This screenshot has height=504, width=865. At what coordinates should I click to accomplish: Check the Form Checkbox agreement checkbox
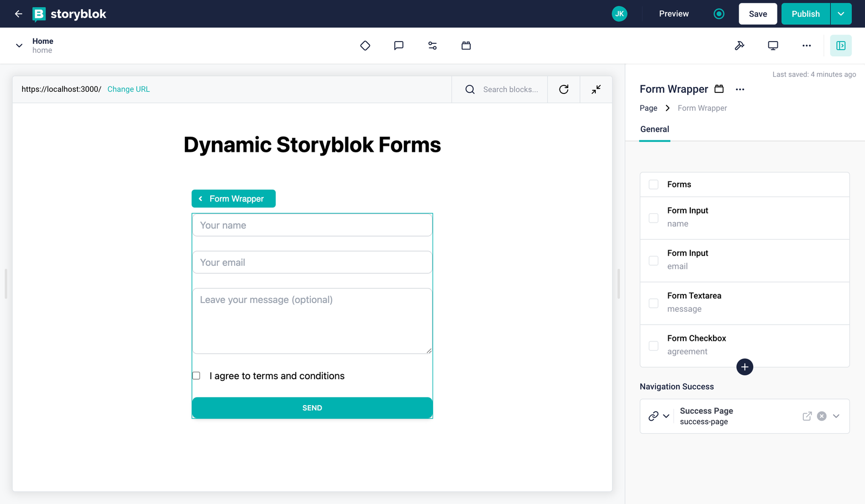654,346
